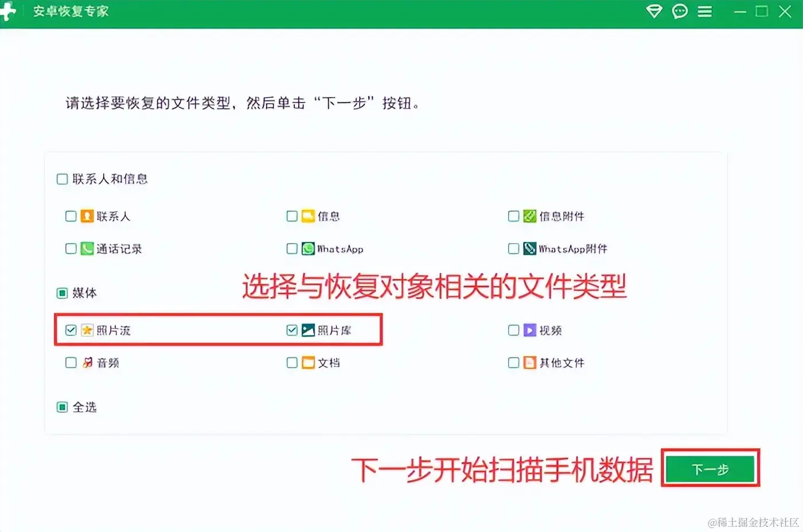
Task: Enable the 视频 checkbox
Action: click(513, 330)
